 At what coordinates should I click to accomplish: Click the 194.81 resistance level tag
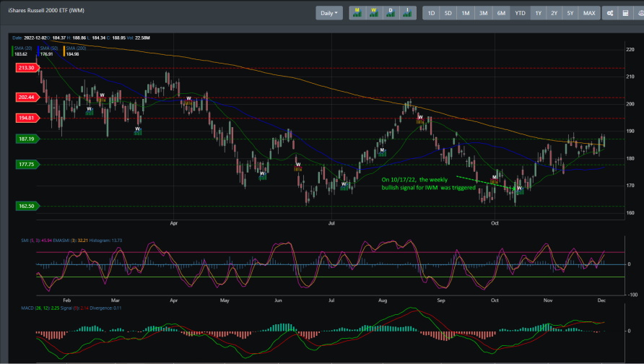(x=27, y=118)
